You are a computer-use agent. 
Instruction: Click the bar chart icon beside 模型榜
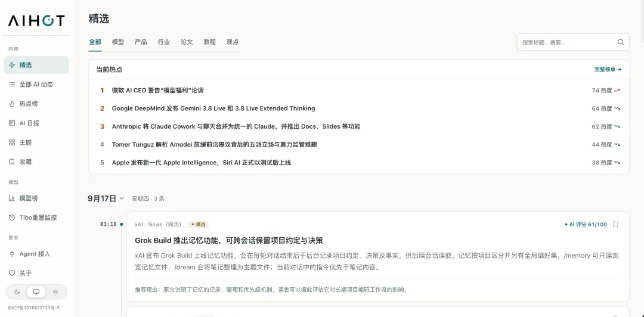(x=12, y=198)
